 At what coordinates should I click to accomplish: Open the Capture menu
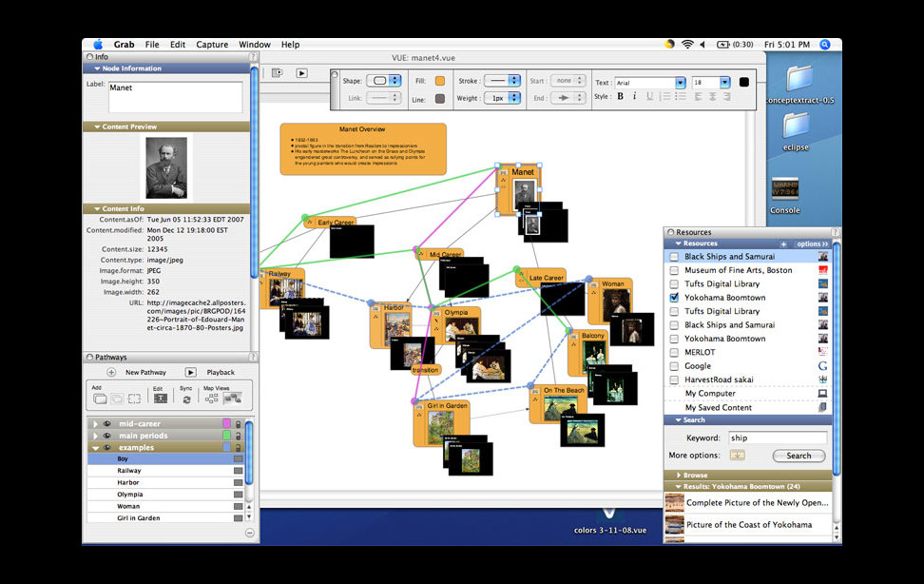(x=212, y=45)
